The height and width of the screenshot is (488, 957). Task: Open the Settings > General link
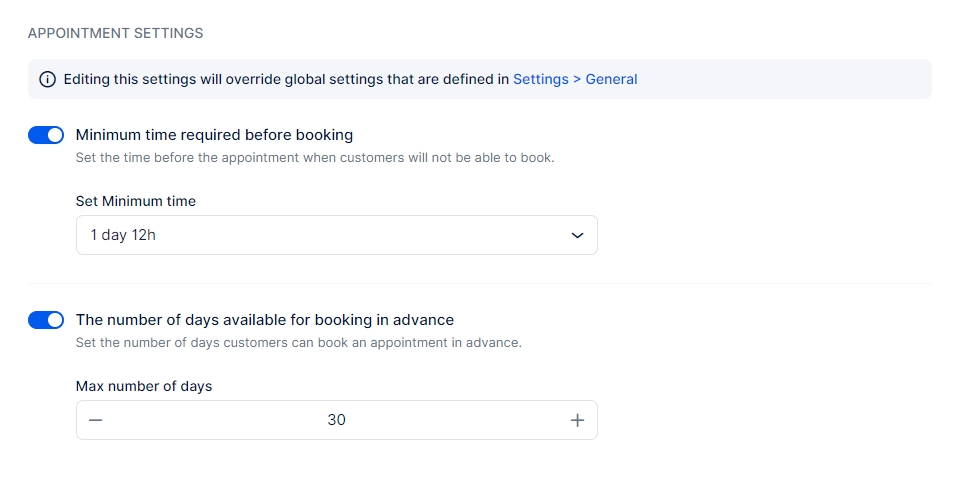(x=575, y=79)
